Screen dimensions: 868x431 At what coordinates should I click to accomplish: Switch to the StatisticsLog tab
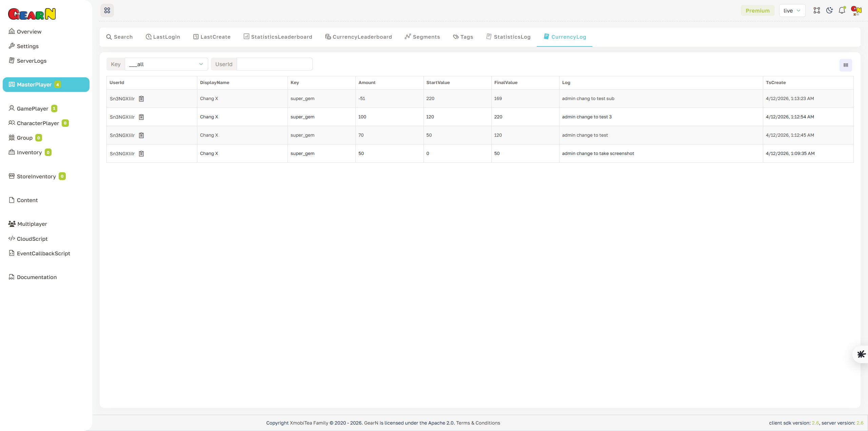click(508, 37)
